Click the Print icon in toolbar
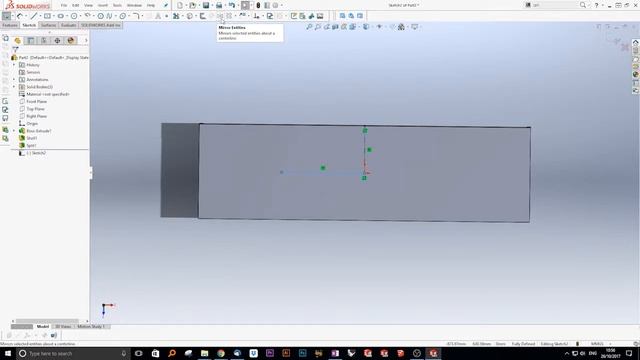This screenshot has width=640, height=360. 219,5
